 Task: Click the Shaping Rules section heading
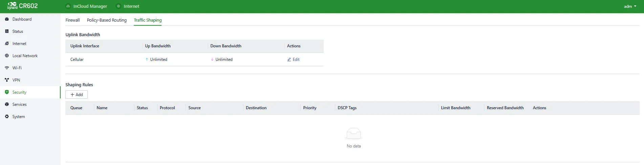[x=79, y=85]
